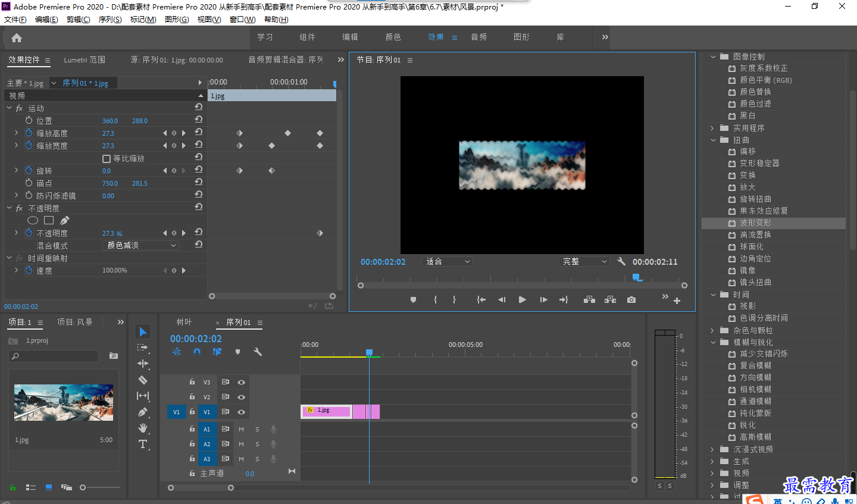Image resolution: width=857 pixels, height=504 pixels.
Task: Toggle lock on track A3
Action: coord(192,459)
